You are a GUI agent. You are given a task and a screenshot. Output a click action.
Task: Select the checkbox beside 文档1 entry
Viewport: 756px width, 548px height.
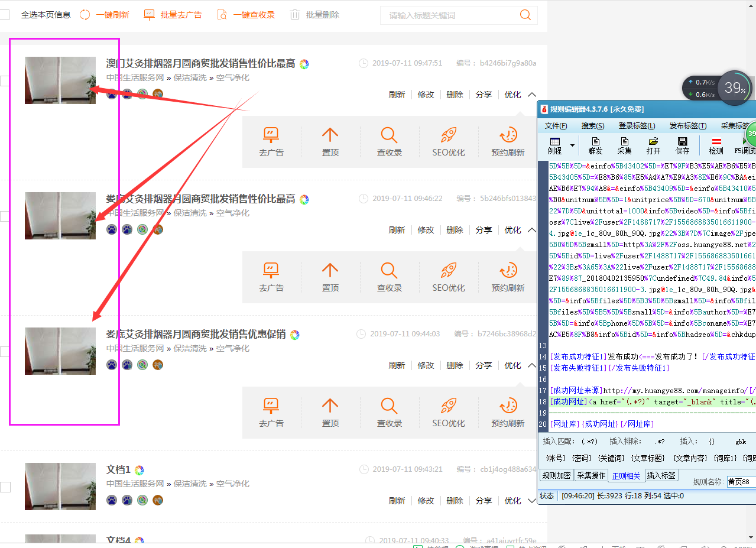point(5,487)
